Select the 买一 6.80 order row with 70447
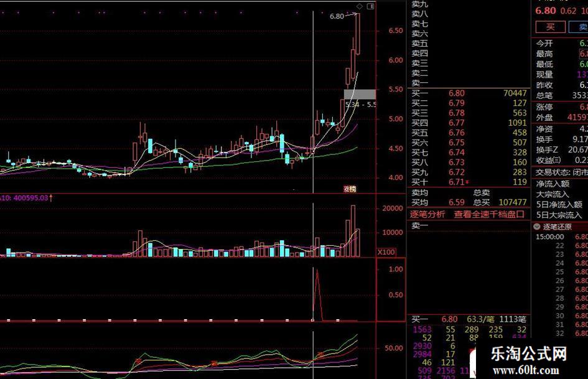Viewport: 588px width, 379px height. tap(469, 93)
